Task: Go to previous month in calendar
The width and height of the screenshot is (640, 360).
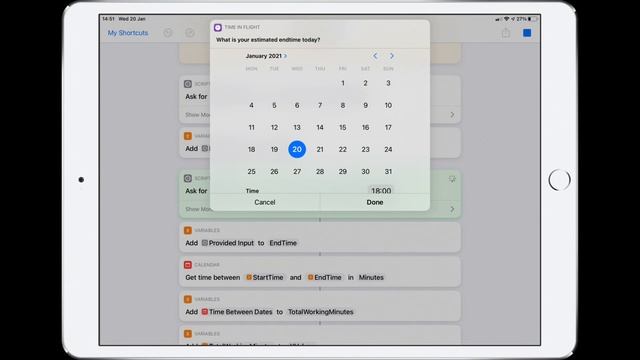Action: tap(375, 56)
